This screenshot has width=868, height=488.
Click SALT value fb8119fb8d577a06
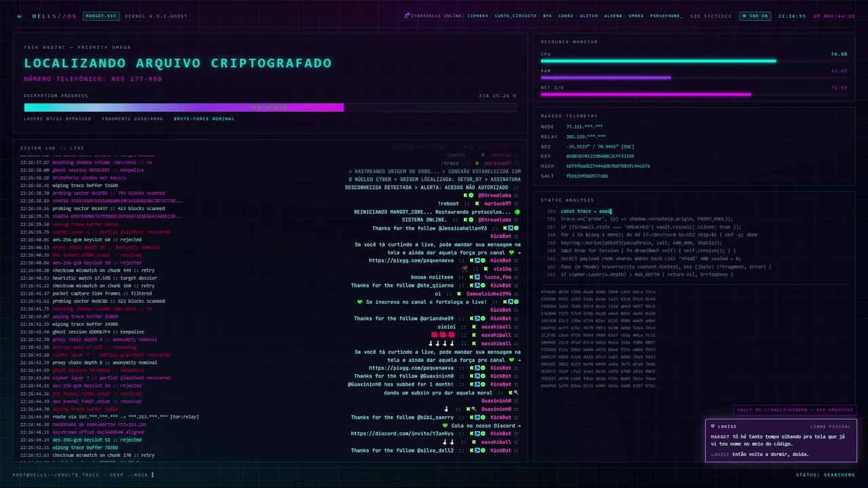pyautogui.click(x=587, y=176)
